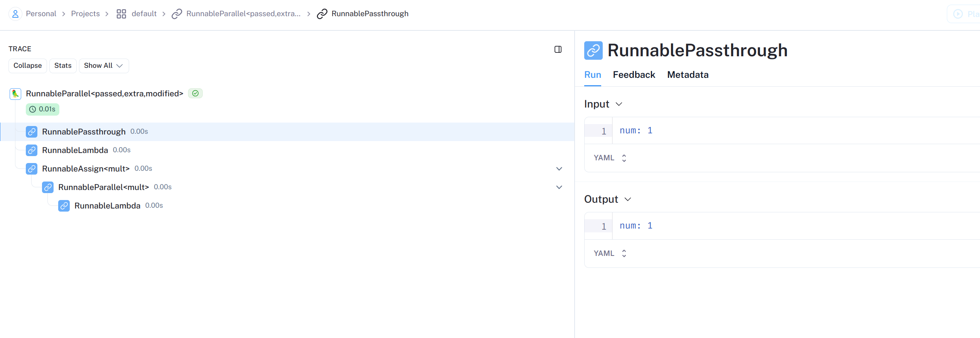Toggle the side panel layout icon
This screenshot has height=338, width=980.
(558, 49)
